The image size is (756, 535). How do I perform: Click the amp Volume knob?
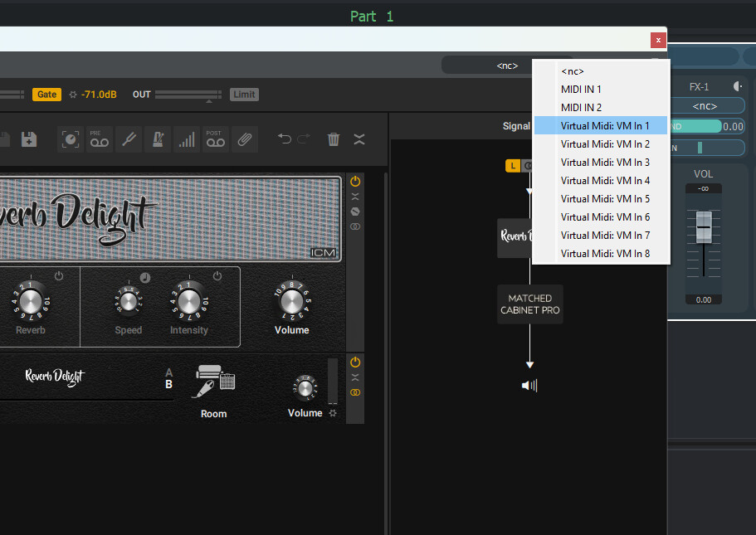coord(292,302)
